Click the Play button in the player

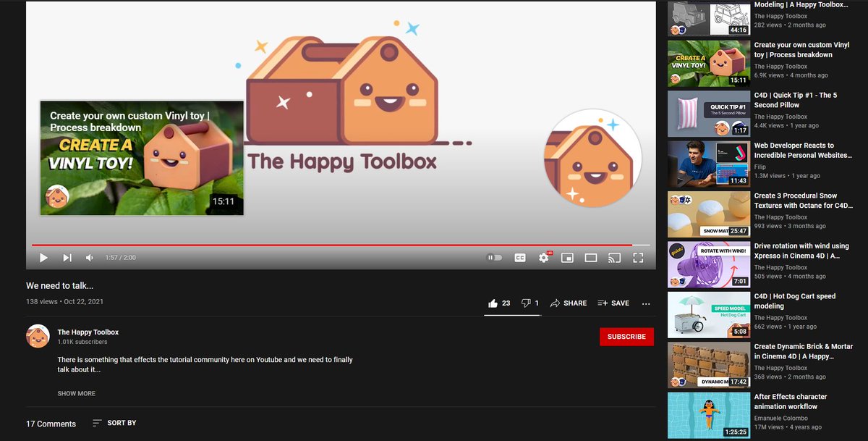[x=43, y=258]
